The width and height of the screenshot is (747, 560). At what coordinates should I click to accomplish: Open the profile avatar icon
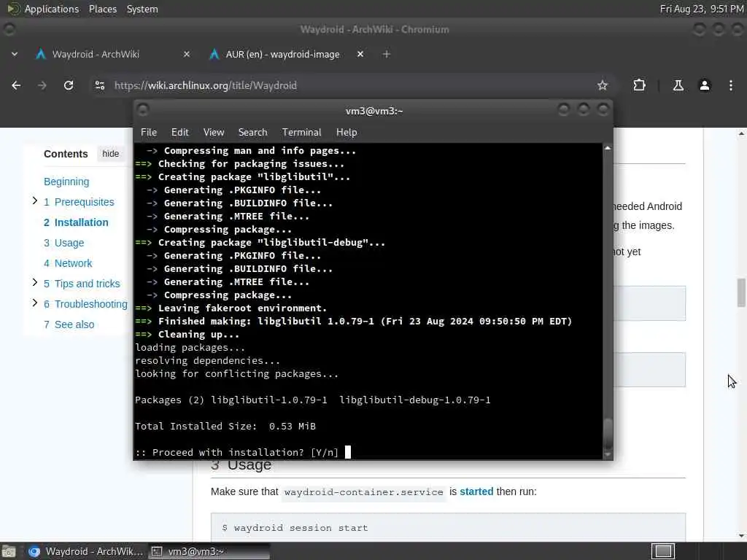click(x=705, y=85)
